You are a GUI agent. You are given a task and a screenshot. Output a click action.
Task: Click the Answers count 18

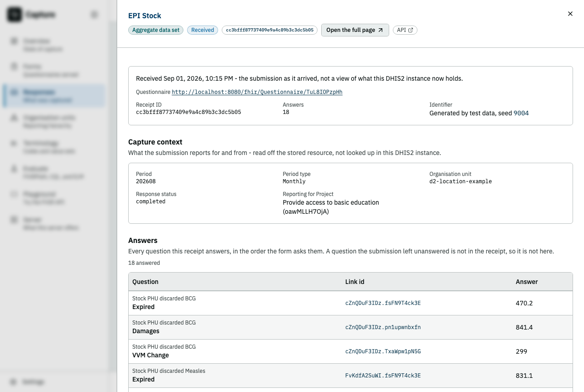(286, 112)
